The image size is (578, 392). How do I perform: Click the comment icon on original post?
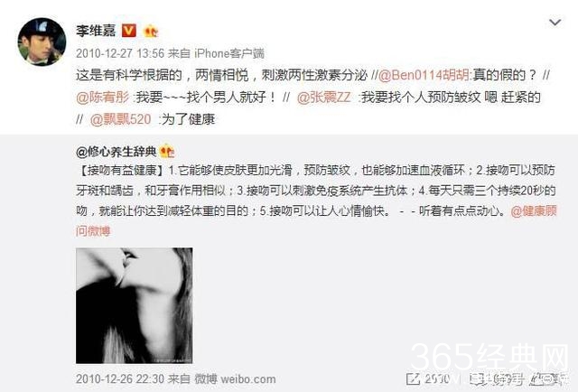[x=478, y=378]
